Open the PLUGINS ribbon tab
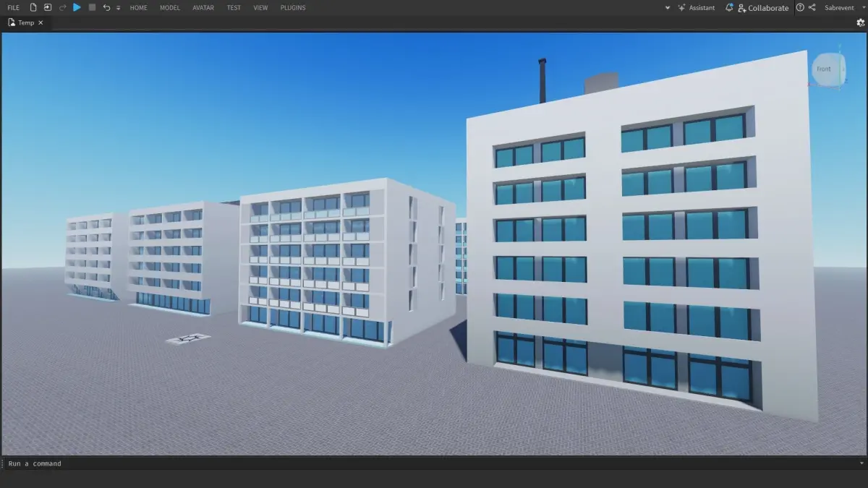Viewport: 868px width, 488px height. point(293,8)
